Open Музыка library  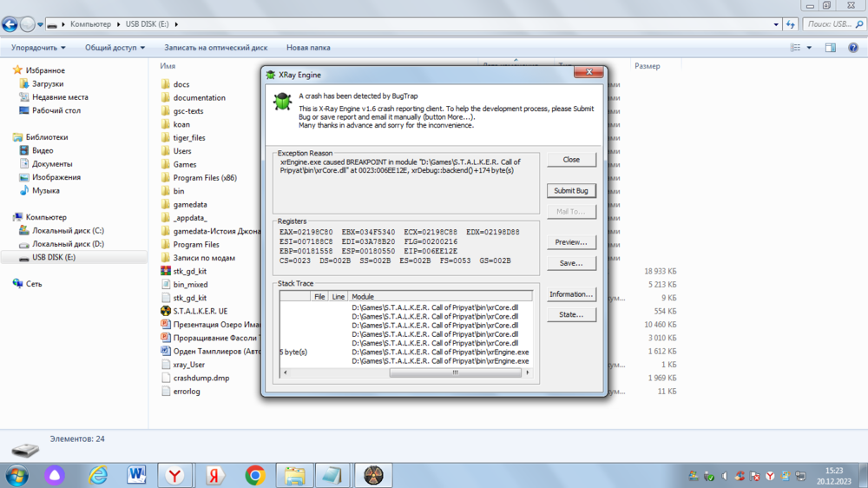point(45,190)
